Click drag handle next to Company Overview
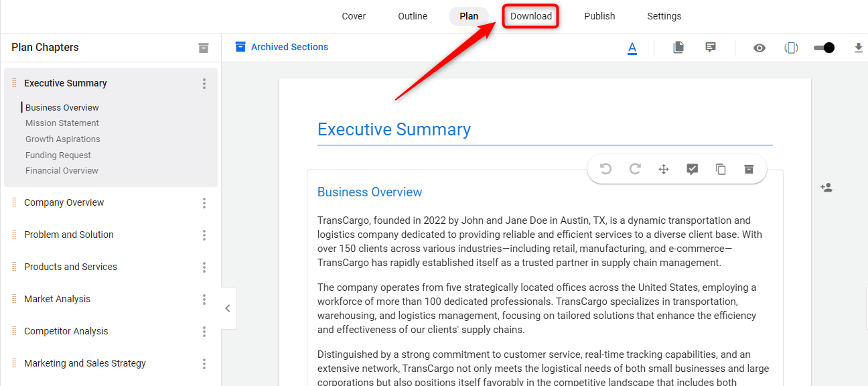This screenshot has width=868, height=386. [x=14, y=202]
